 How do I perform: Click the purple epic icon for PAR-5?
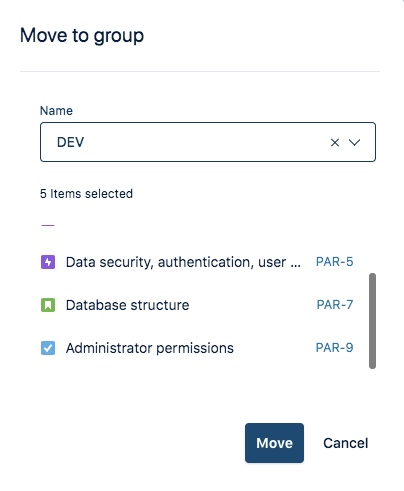(48, 262)
